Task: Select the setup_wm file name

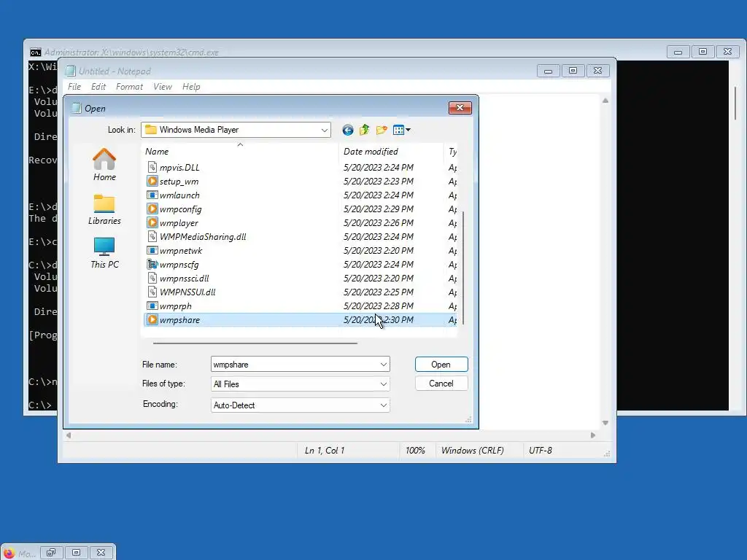Action: tap(179, 182)
